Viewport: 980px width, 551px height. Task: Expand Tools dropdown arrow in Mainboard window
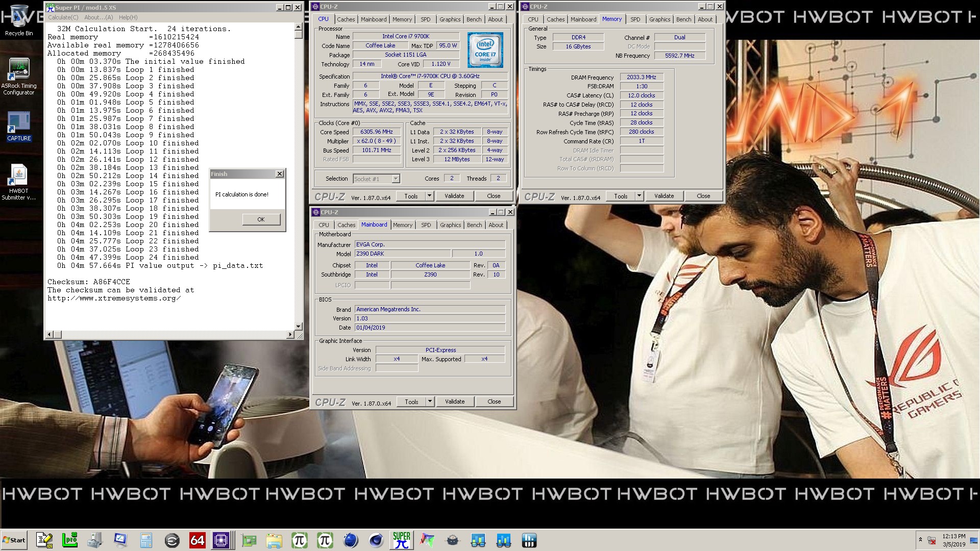tap(430, 402)
